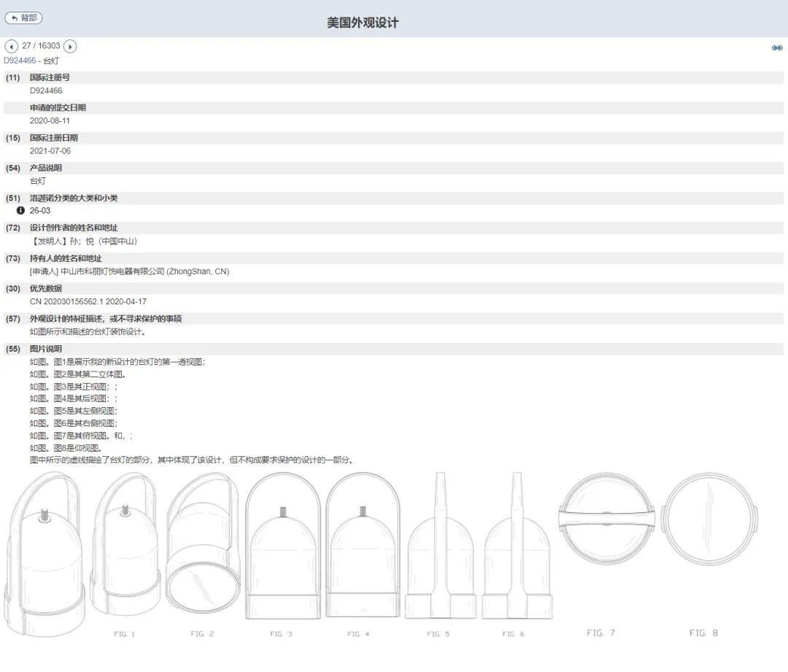Select the applicant line with ZhongShan, CN
788x672 pixels.
click(x=130, y=271)
